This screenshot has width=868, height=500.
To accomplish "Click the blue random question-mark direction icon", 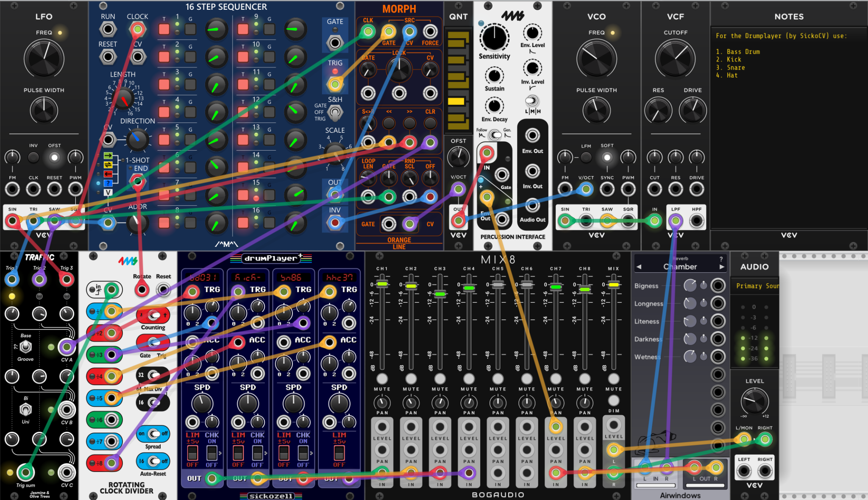I will point(108,183).
